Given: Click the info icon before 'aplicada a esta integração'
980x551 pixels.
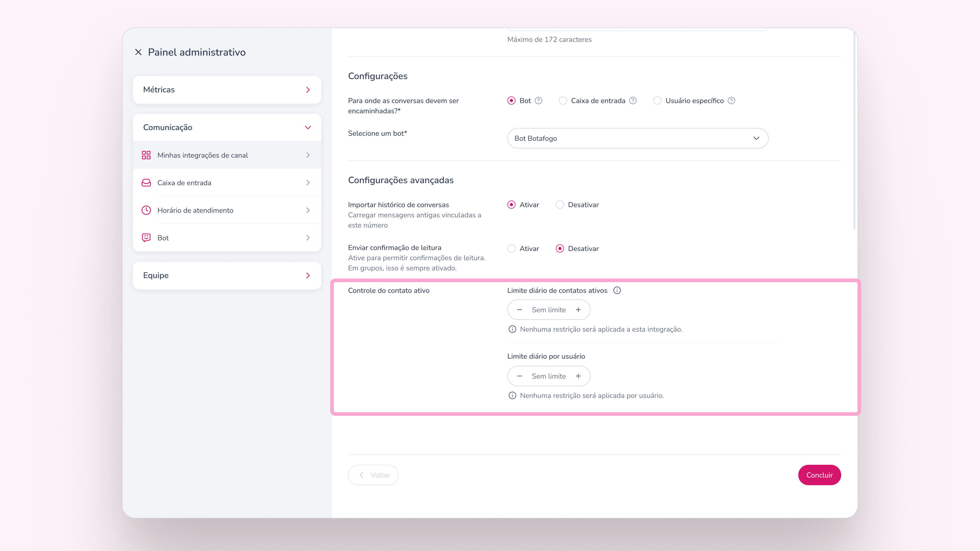Looking at the screenshot, I should (x=512, y=329).
